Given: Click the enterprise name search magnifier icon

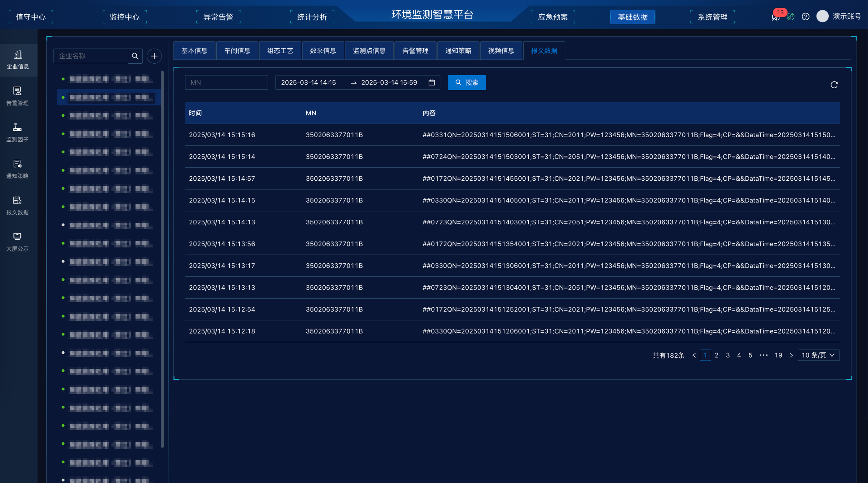Looking at the screenshot, I should pyautogui.click(x=135, y=56).
